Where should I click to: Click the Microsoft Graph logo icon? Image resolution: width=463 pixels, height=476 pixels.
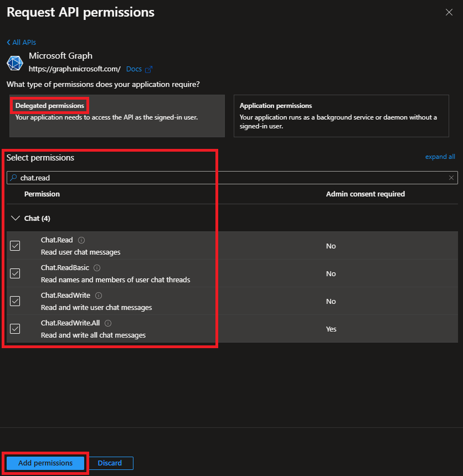(15, 63)
